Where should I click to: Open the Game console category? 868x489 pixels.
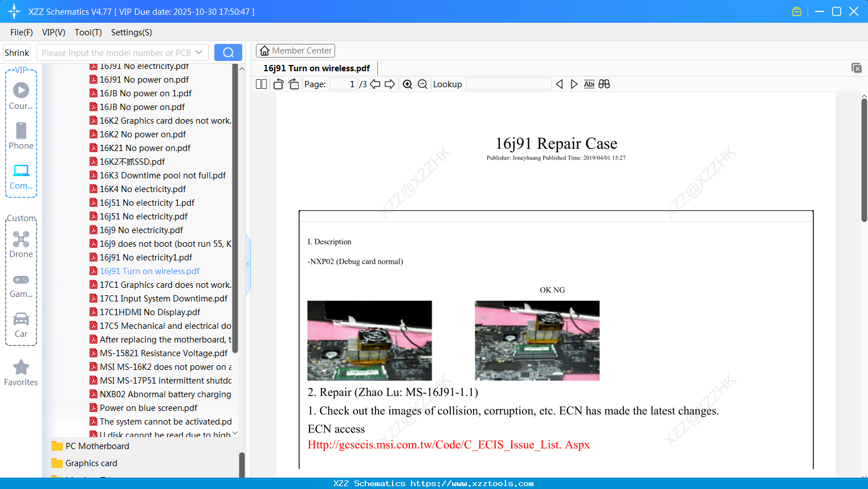click(21, 286)
